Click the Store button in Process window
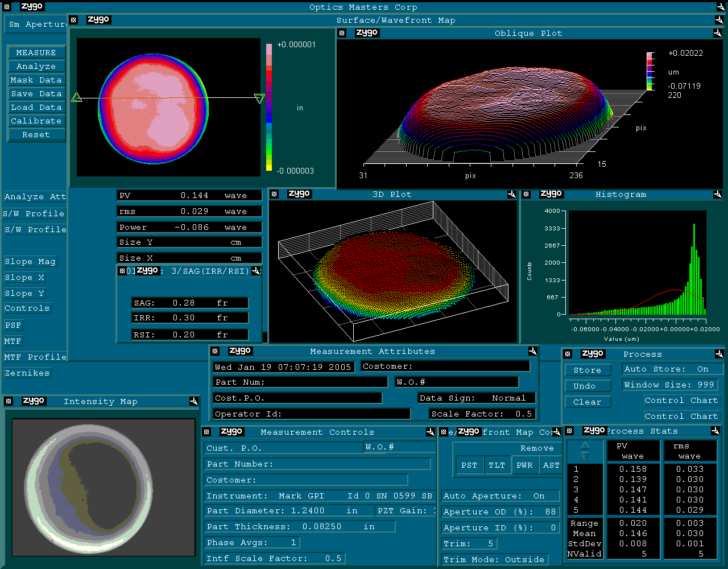 588,370
